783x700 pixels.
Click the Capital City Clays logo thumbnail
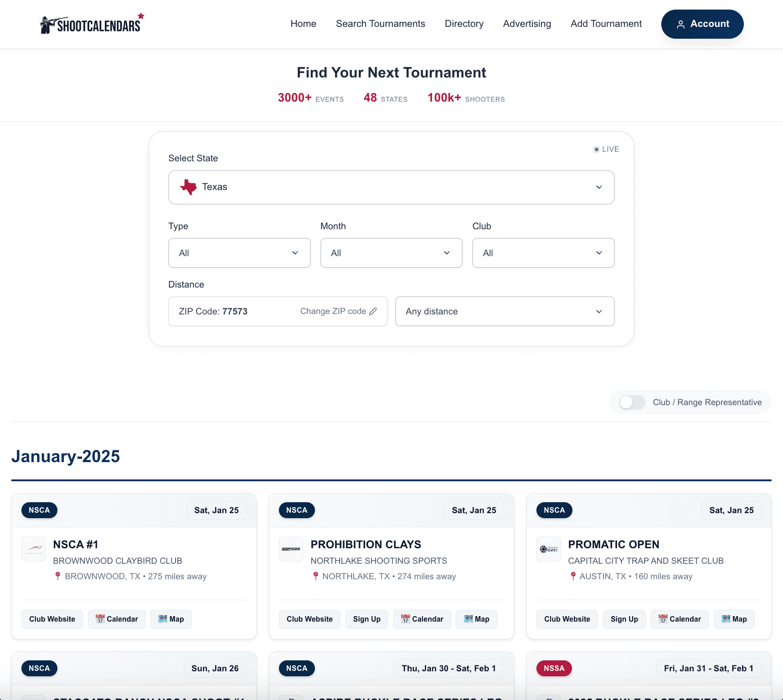pos(549,549)
